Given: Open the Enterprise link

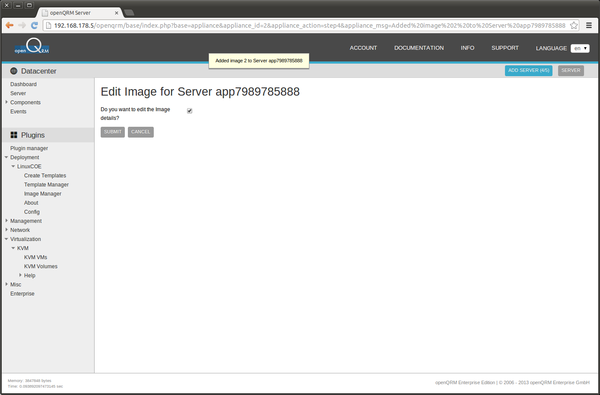Looking at the screenshot, I should tap(22, 294).
